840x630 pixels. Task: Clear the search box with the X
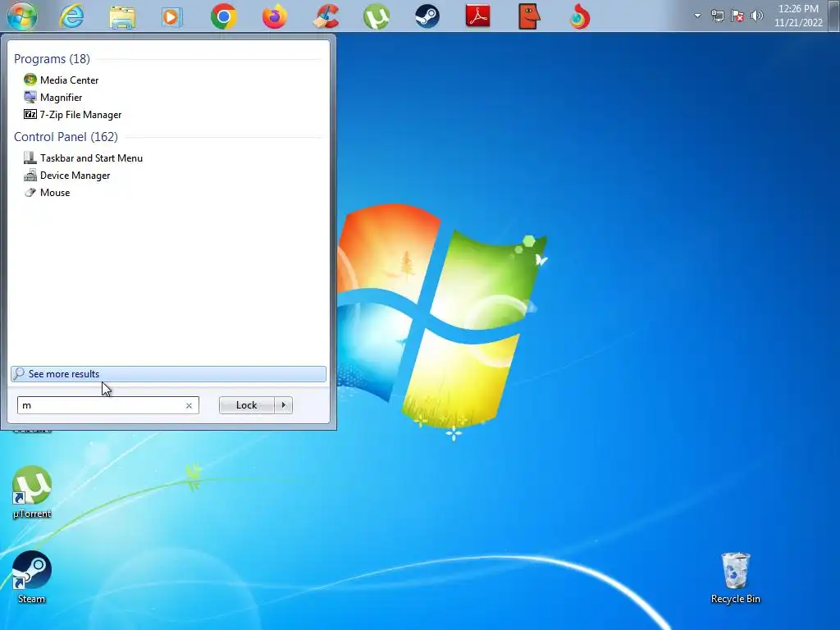point(189,405)
